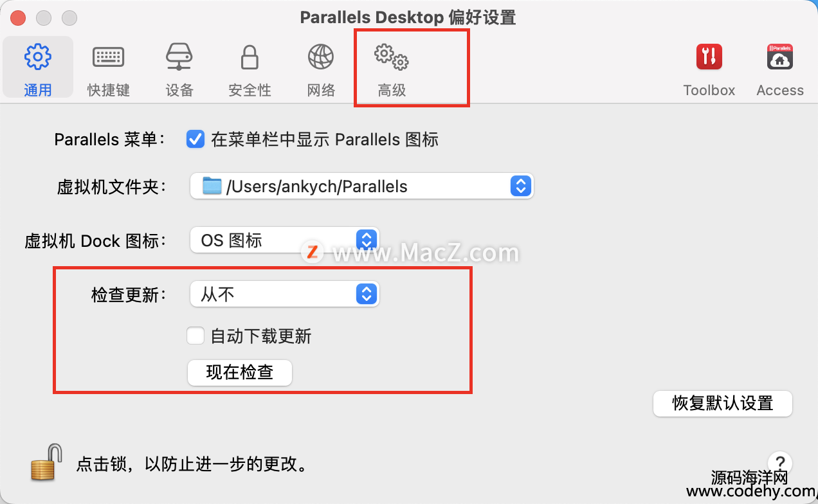Viewport: 818px width, 504px height.
Task: Open the Parallels Access icon
Action: (780, 57)
